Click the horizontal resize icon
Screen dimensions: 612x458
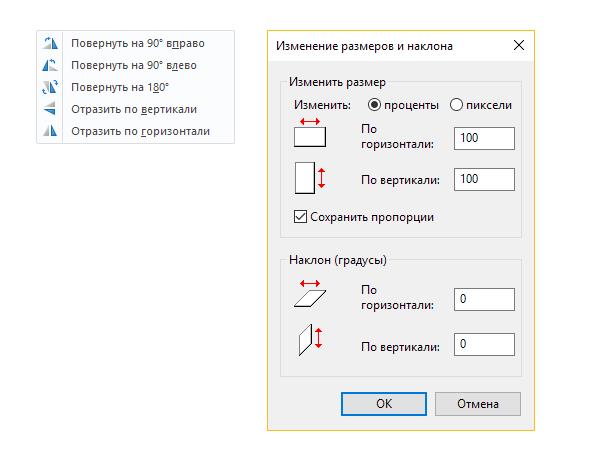310,133
